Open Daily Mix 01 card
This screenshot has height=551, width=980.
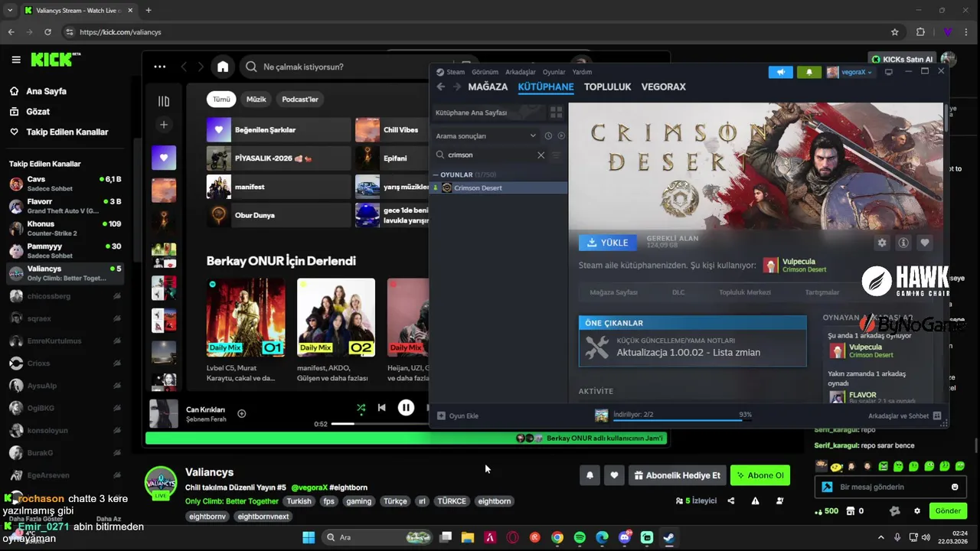[246, 330]
